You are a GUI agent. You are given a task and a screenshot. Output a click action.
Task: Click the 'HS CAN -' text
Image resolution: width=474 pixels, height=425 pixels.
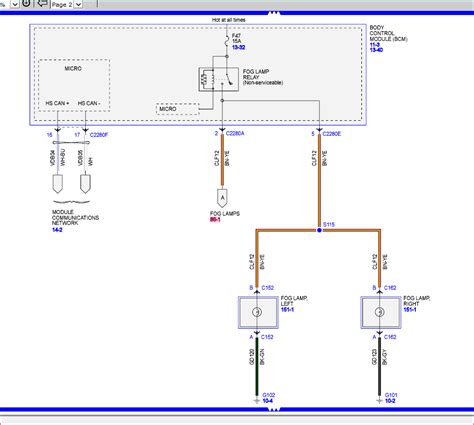pyautogui.click(x=89, y=103)
